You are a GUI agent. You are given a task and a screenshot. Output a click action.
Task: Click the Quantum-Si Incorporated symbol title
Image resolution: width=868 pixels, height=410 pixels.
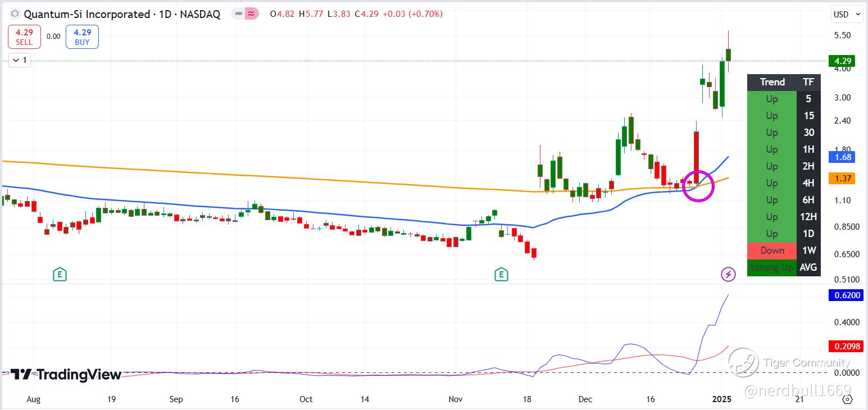[x=87, y=14]
